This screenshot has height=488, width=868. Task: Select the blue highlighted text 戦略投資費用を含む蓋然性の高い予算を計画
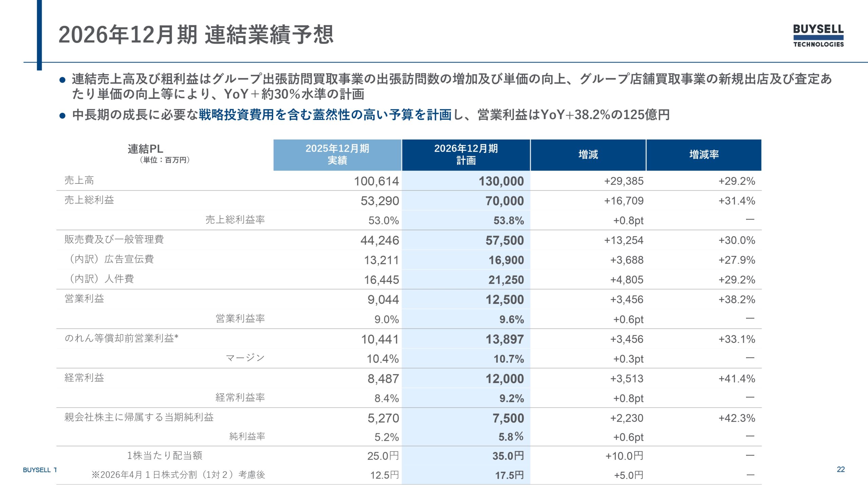(x=325, y=115)
